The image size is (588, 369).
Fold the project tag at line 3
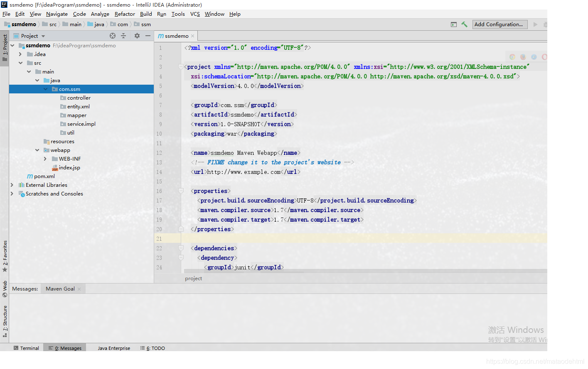click(181, 67)
